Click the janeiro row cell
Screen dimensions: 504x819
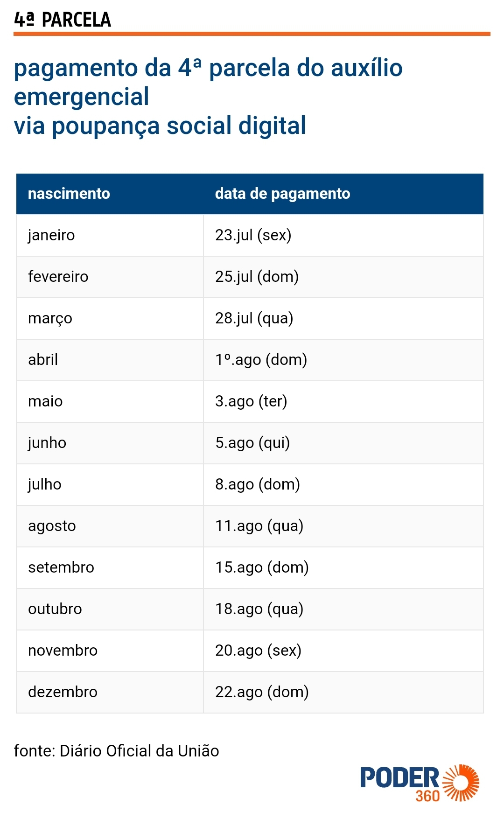point(110,235)
